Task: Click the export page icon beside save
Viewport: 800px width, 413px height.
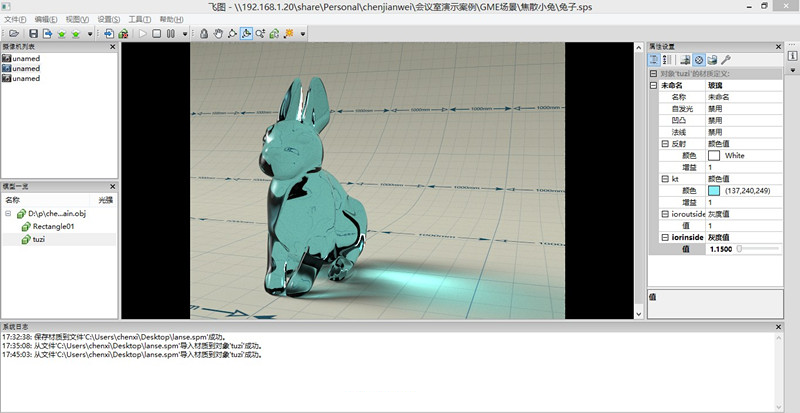Action: pos(47,34)
